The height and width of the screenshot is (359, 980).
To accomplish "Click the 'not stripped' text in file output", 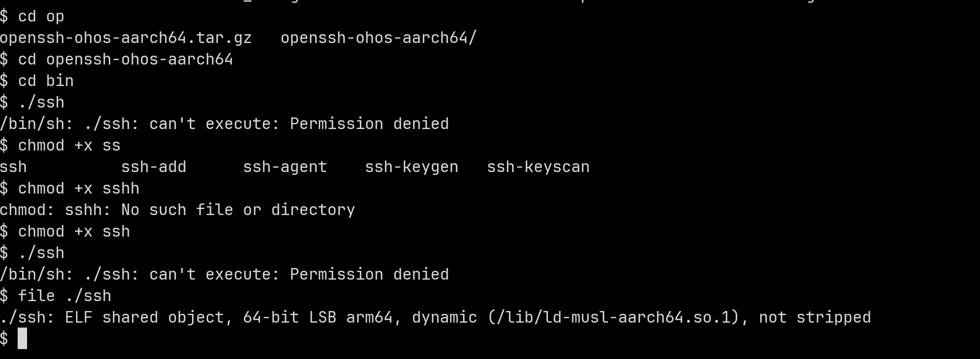I will pyautogui.click(x=815, y=318).
